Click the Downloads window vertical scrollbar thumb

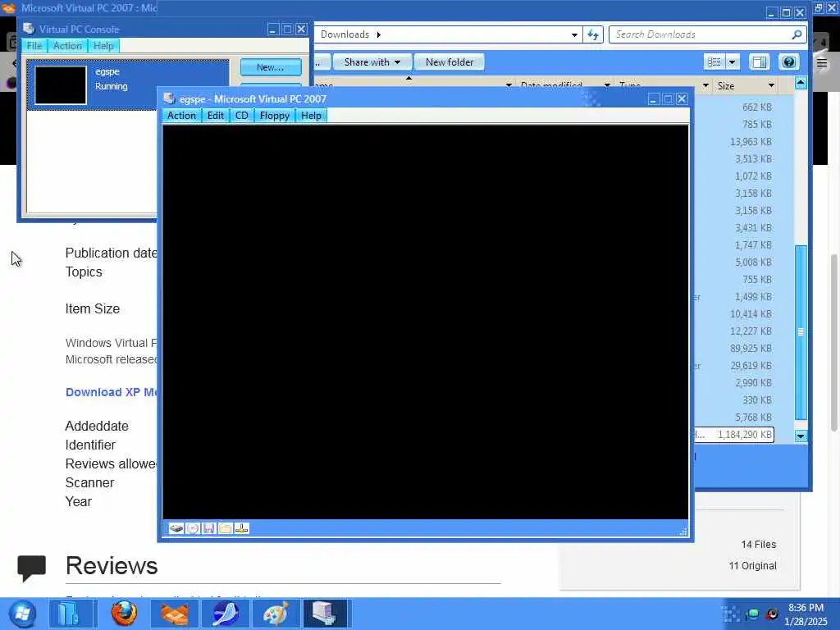[x=801, y=332]
